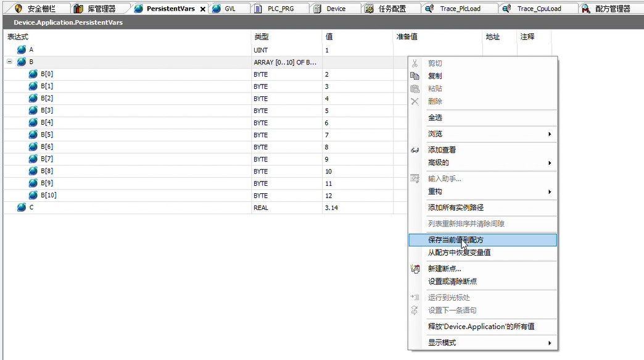Click the globe icon next to B[10]

[33, 195]
